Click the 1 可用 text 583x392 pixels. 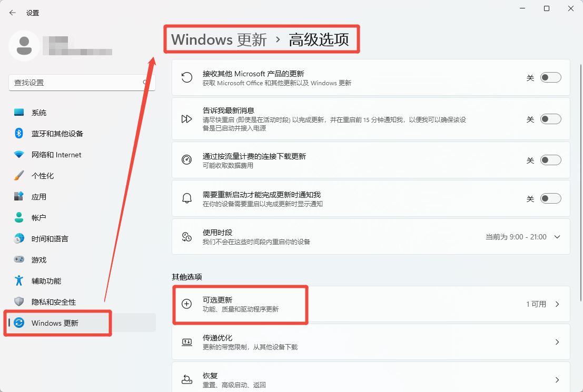(x=536, y=304)
